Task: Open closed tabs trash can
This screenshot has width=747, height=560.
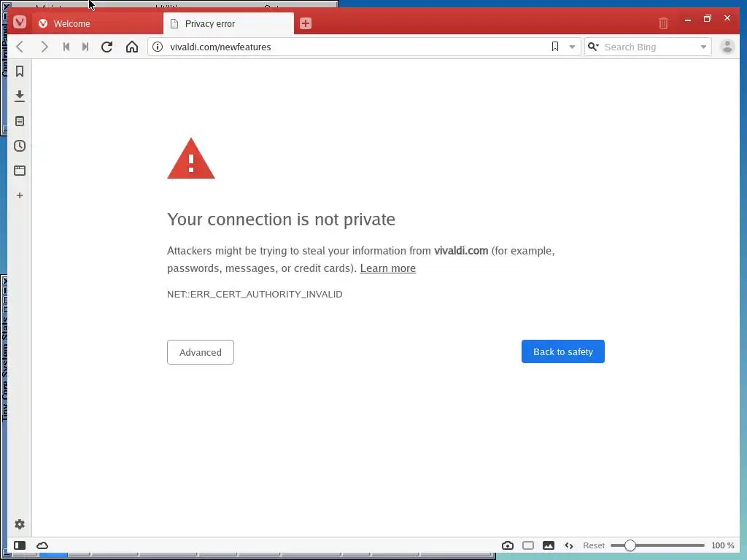Action: point(663,23)
